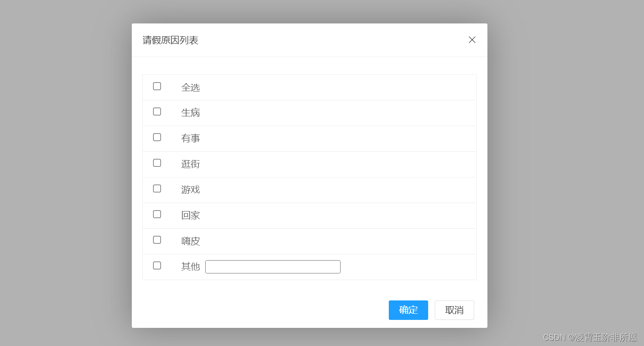Click the 取消 cancel button
The image size is (644, 346).
pyautogui.click(x=454, y=310)
